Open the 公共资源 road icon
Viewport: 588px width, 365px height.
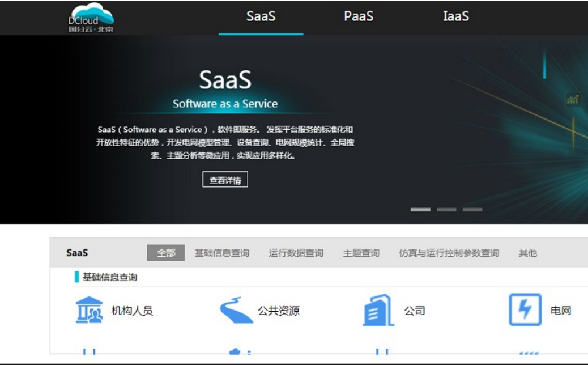[236, 310]
